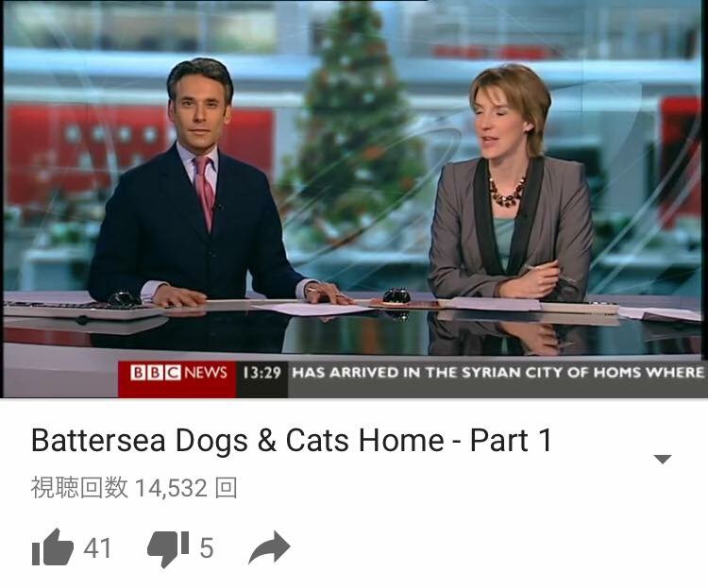Click the like count 41
The width and height of the screenshot is (708, 588).
point(97,547)
